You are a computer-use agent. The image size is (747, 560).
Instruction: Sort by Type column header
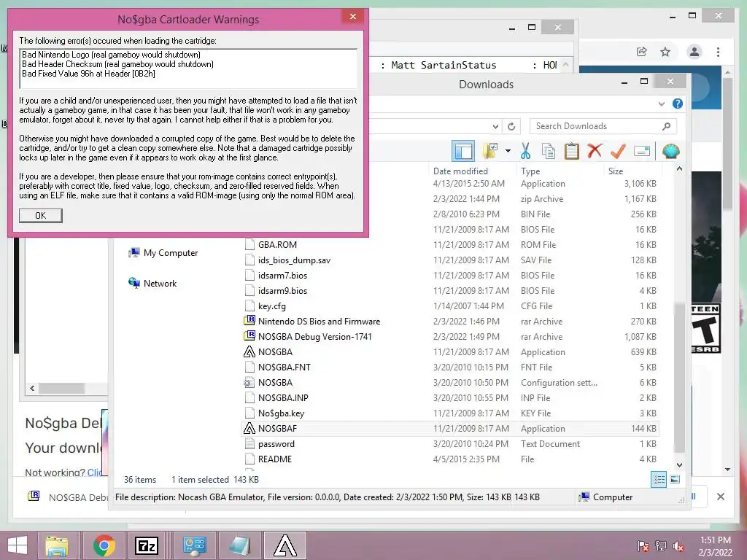[x=530, y=171]
